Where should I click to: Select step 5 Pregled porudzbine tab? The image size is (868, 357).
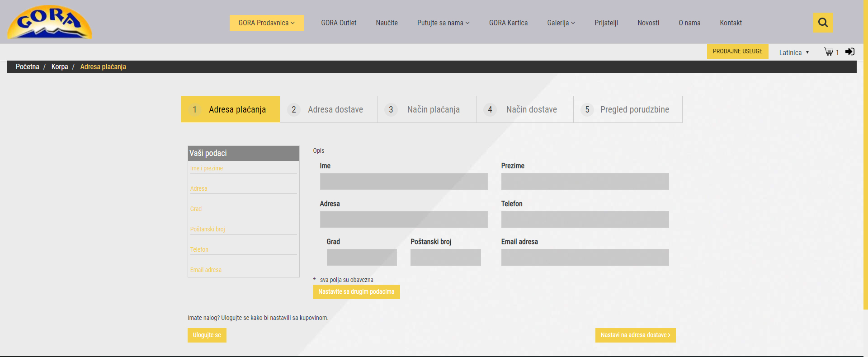[x=628, y=109]
